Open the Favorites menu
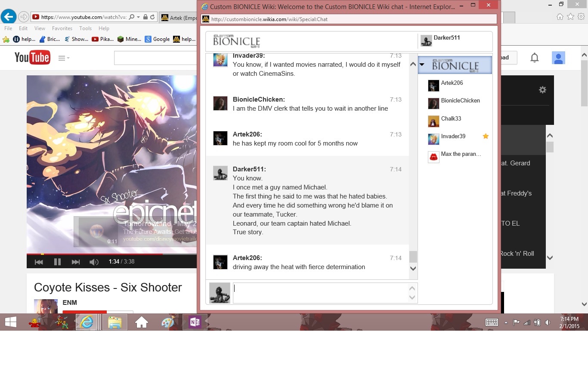588x372 pixels. coord(62,28)
